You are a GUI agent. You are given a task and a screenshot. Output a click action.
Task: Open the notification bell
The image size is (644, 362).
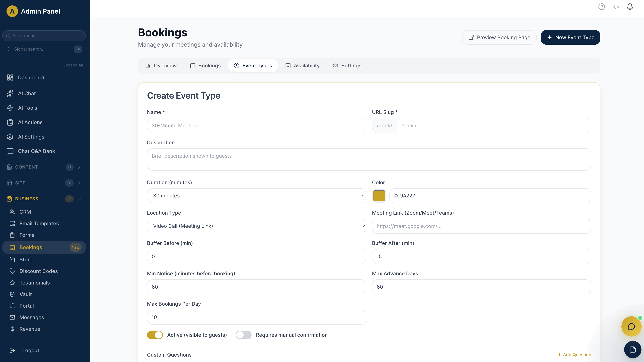(x=630, y=7)
